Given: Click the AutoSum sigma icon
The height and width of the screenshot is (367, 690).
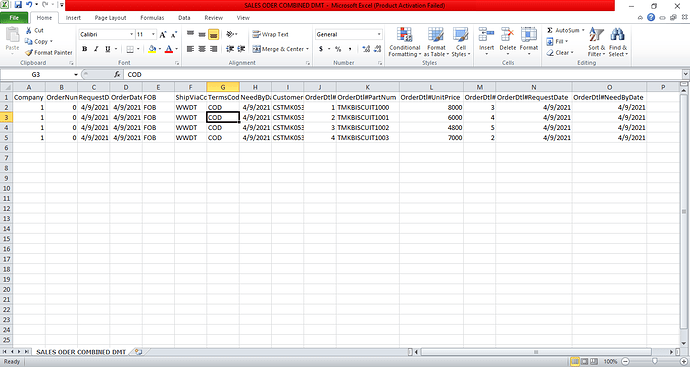Looking at the screenshot, I should point(550,30).
